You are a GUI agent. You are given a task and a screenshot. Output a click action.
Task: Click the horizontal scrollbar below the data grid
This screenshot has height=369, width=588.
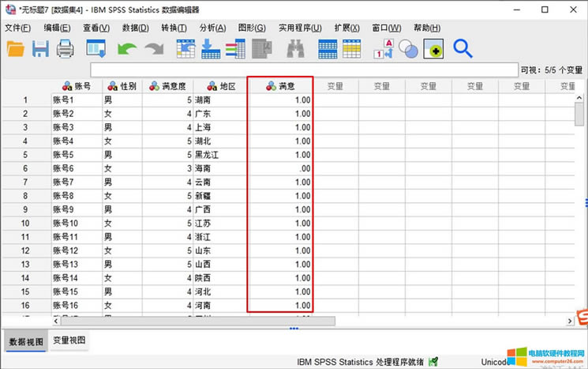[197, 321]
